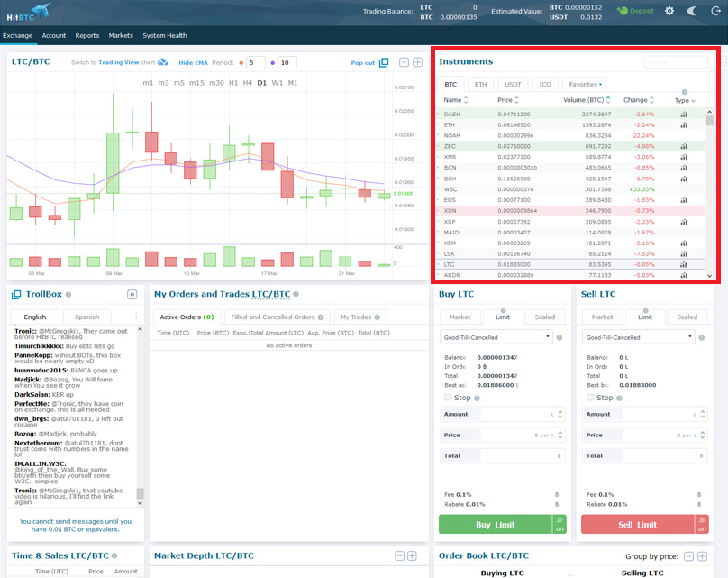Switch to the USDT instruments tab
This screenshot has width=728, height=578.
513,85
